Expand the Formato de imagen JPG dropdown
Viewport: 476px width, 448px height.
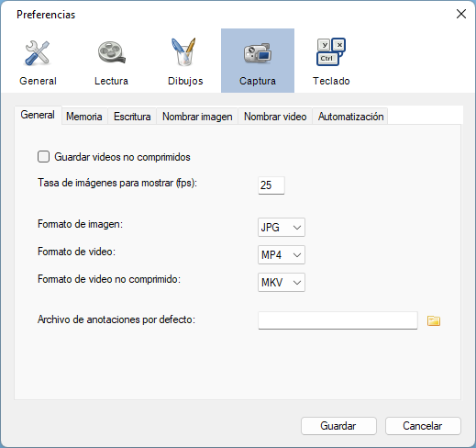(x=282, y=227)
